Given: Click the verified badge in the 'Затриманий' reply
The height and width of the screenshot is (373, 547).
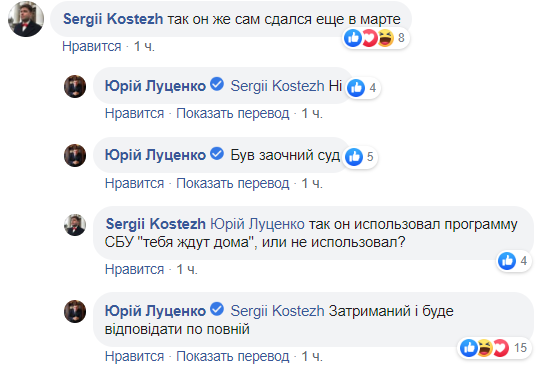Looking at the screenshot, I should 217,309.
